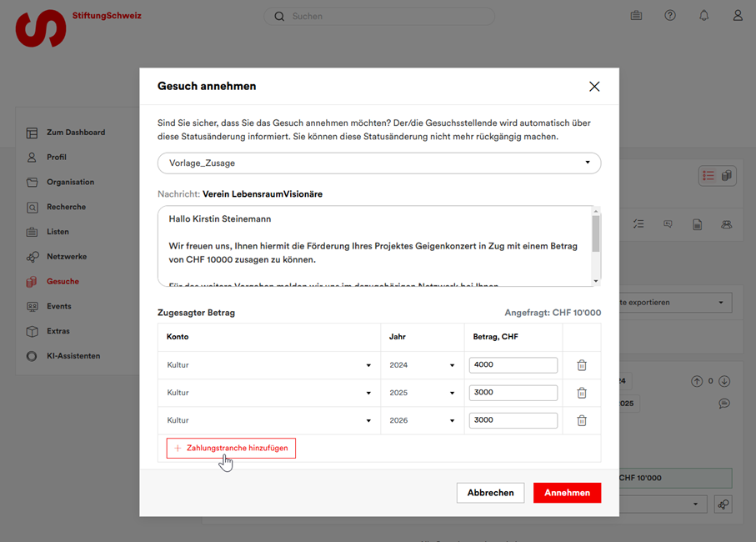Remove the 2026 tranche with trash icon
Screen dimensions: 756x542
click(582, 420)
